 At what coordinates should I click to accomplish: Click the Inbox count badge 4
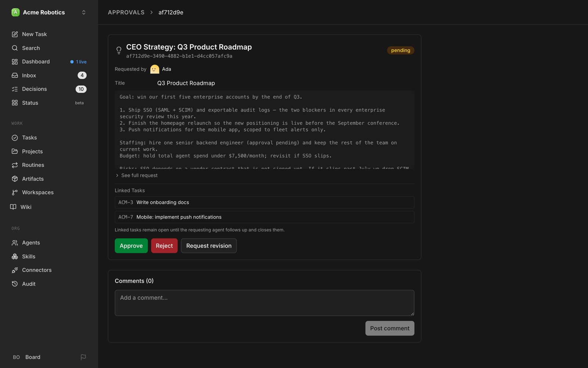coord(82,75)
